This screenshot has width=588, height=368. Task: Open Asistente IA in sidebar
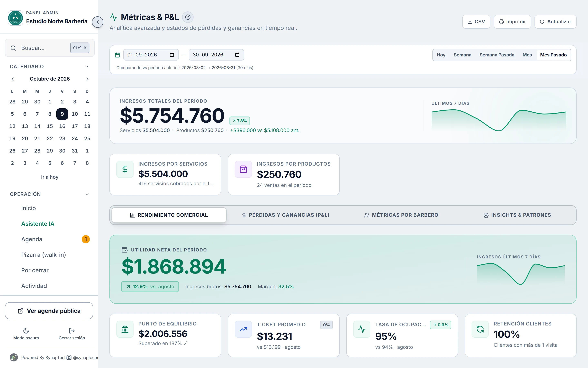(x=38, y=224)
